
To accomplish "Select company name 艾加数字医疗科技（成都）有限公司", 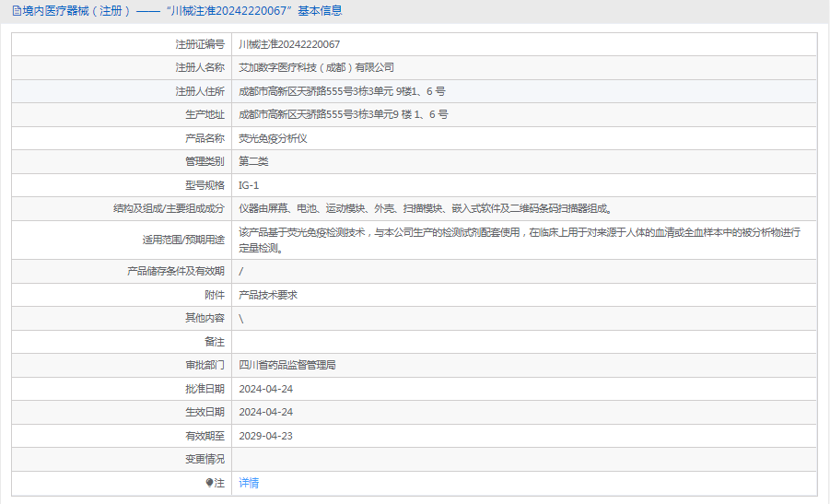I will 317,68.
